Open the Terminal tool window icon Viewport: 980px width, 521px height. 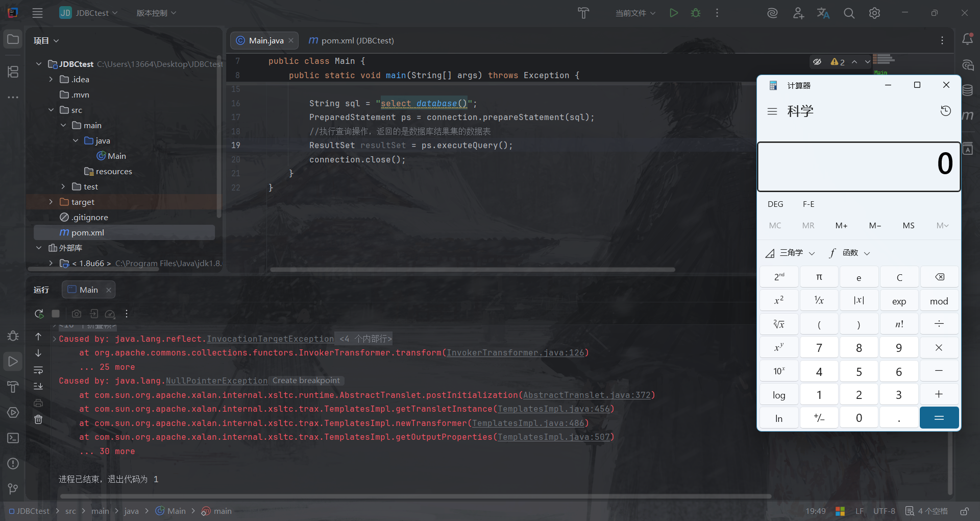pyautogui.click(x=13, y=438)
